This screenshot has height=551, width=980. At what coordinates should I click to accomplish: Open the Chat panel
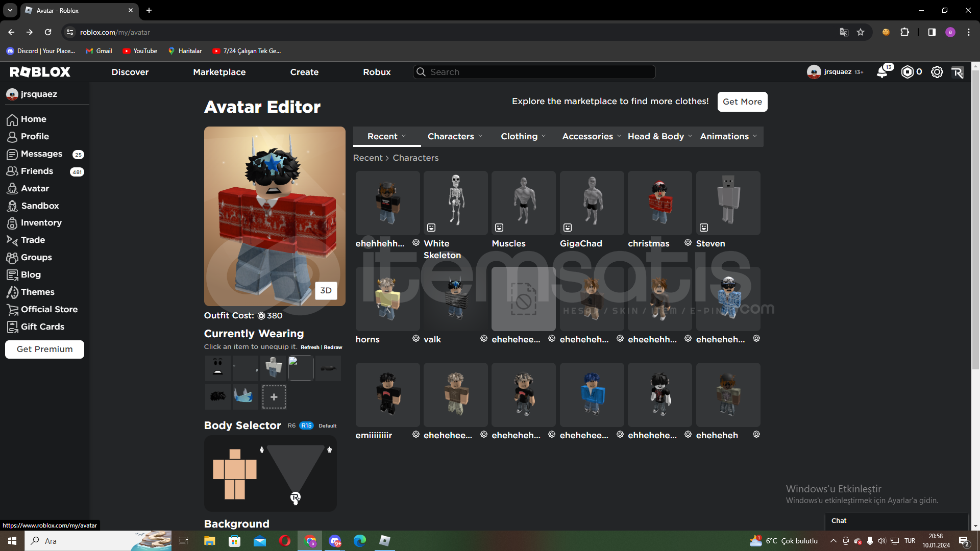[x=897, y=521]
